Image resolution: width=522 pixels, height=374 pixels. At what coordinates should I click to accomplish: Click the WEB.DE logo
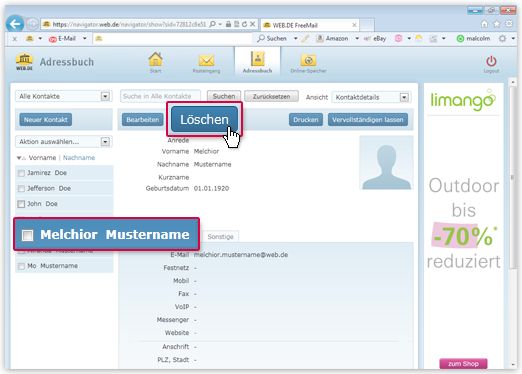(24, 62)
